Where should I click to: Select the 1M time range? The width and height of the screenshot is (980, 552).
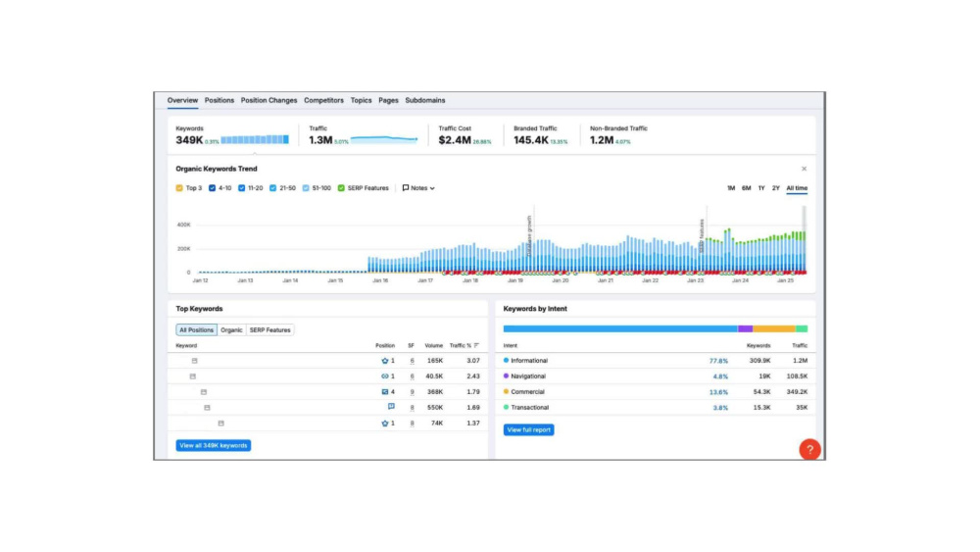click(x=731, y=187)
